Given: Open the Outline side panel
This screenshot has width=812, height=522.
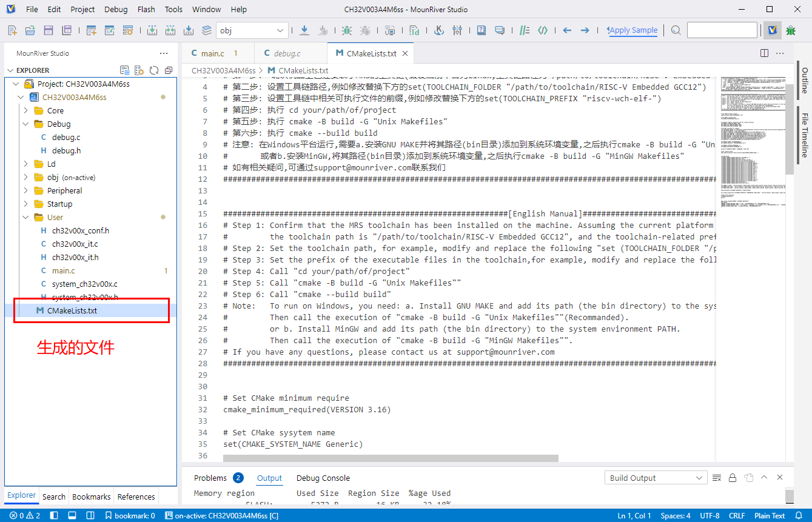Looking at the screenshot, I should tap(804, 80).
